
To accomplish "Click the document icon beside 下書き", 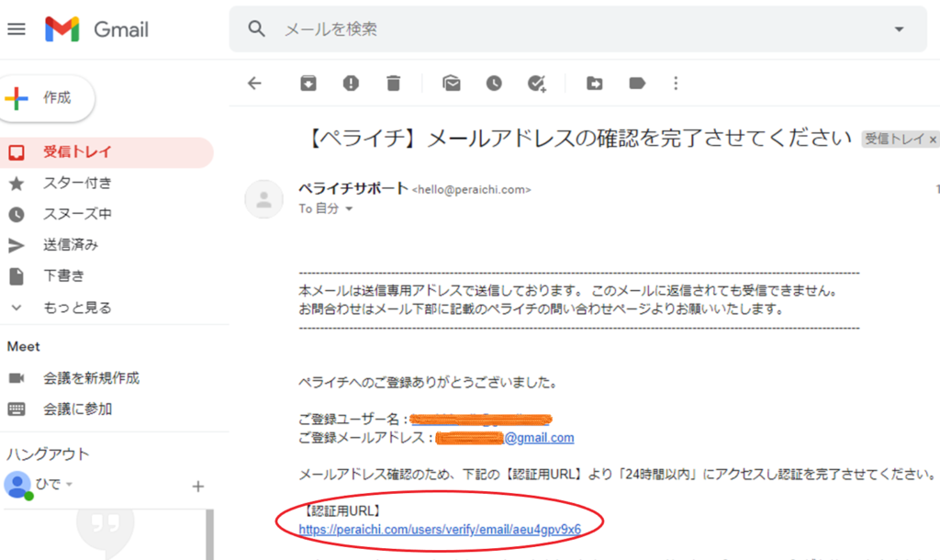I will click(17, 276).
